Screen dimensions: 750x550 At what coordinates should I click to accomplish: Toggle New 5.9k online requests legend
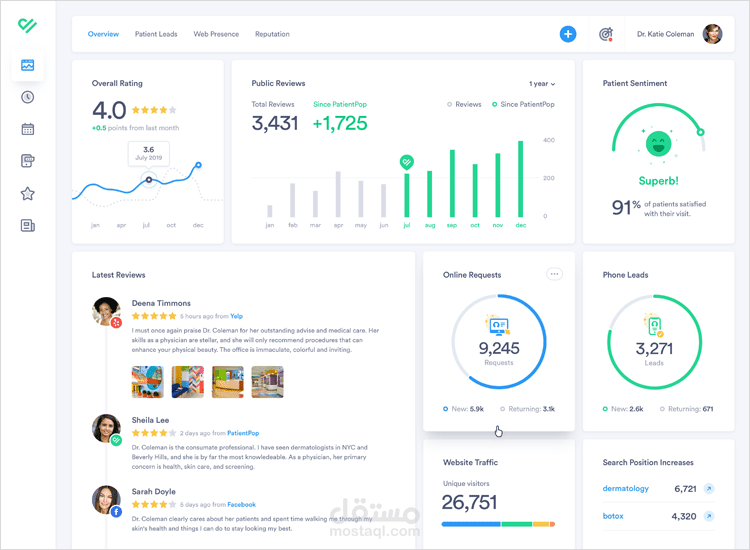[463, 409]
